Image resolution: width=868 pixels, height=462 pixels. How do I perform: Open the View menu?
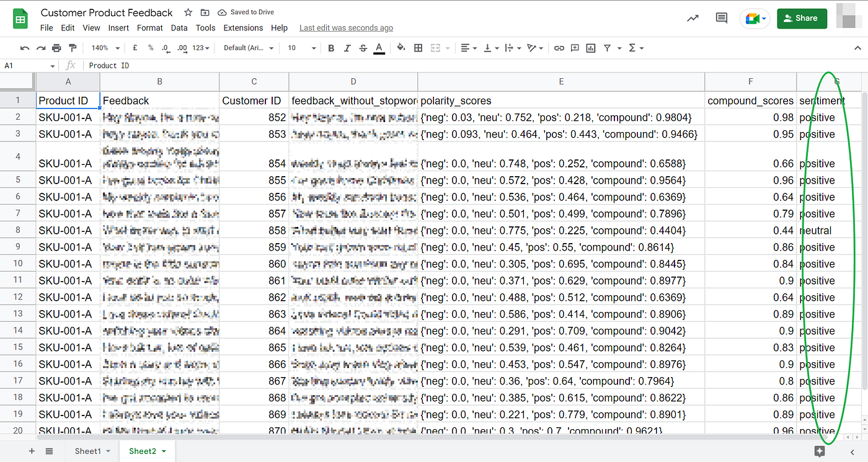click(x=91, y=28)
